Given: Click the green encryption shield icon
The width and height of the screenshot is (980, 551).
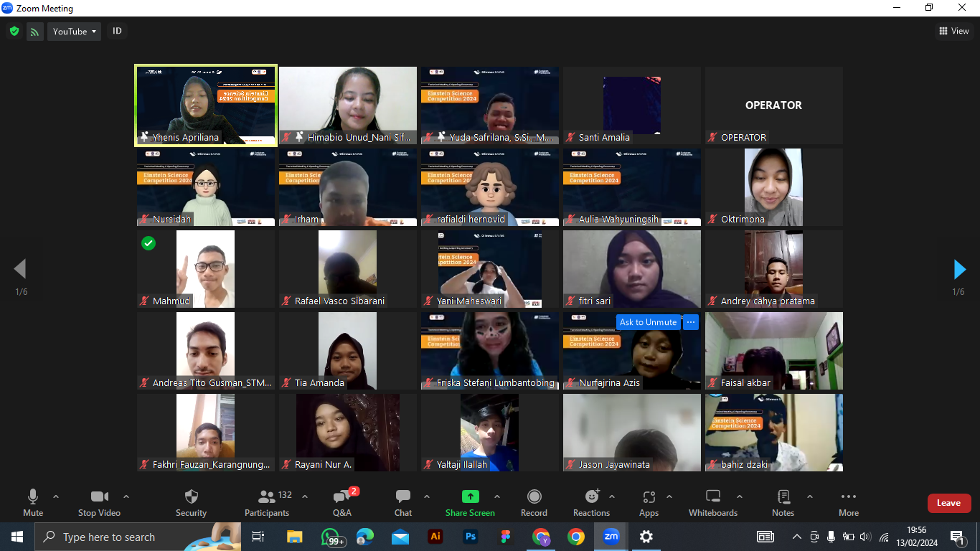Looking at the screenshot, I should 14,31.
